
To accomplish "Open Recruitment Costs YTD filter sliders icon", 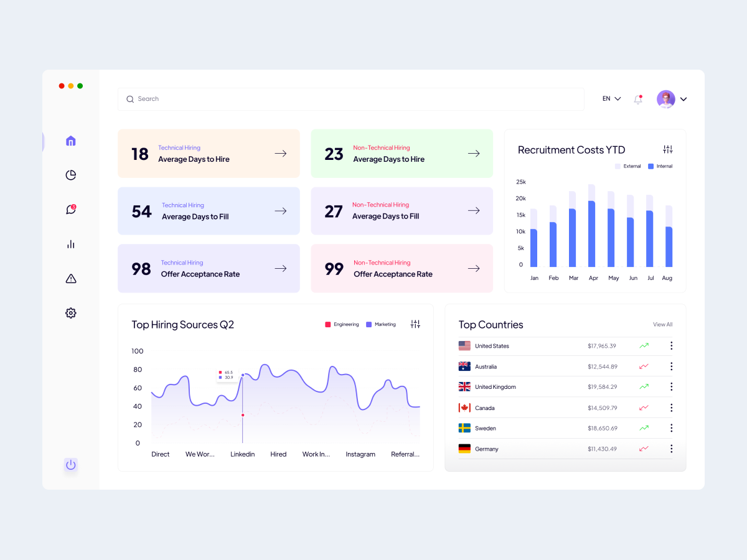I will coord(668,149).
